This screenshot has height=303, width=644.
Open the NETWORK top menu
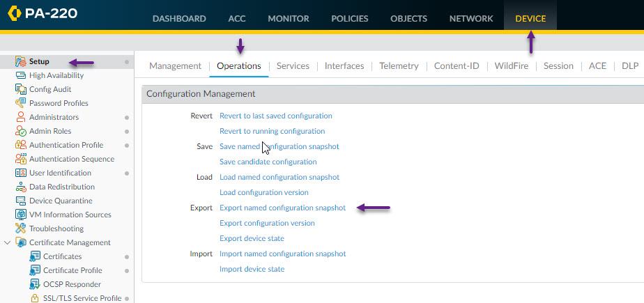coord(471,19)
